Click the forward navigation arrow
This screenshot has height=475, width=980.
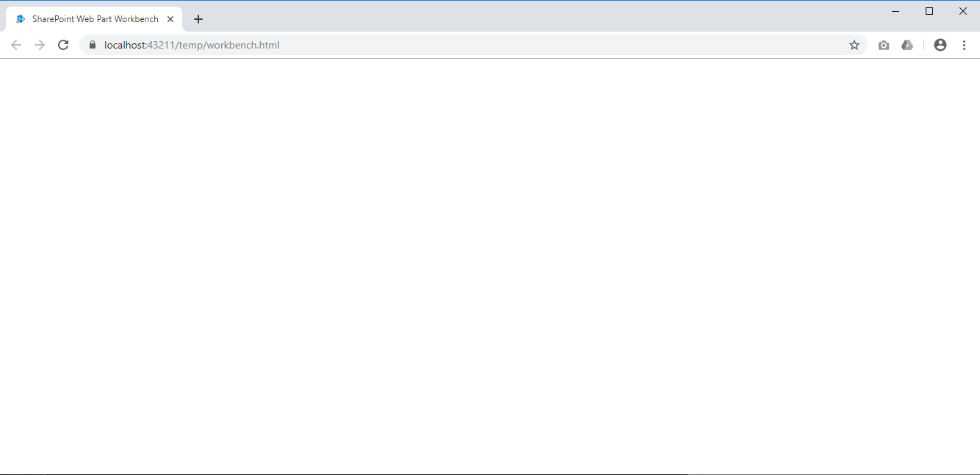(40, 45)
